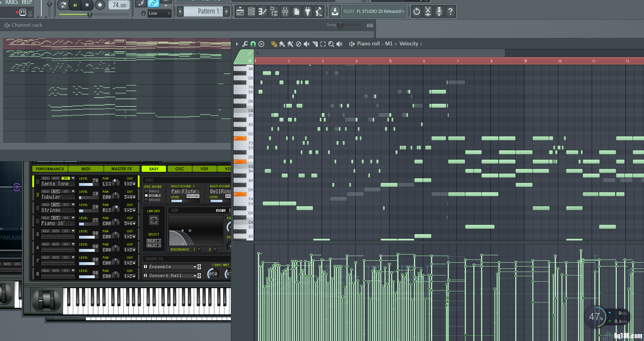
Task: Click the one-click audio recording microphone icon
Action: coord(439,12)
